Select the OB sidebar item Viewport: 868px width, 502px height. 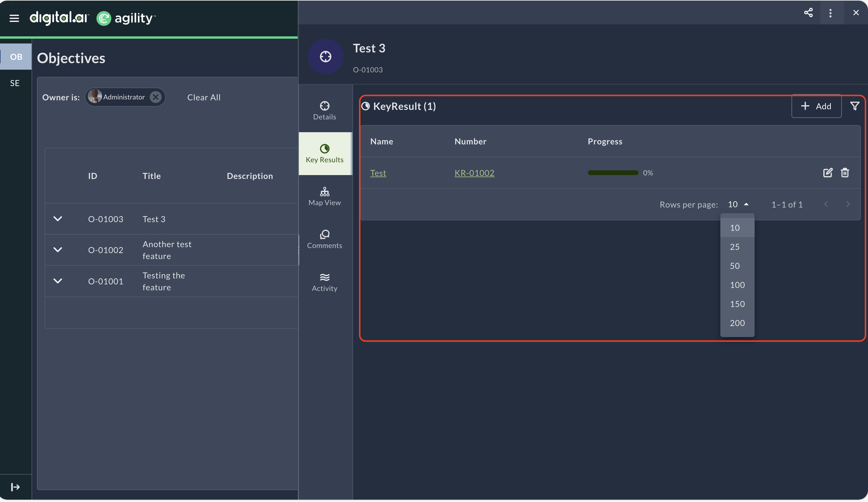tap(16, 57)
